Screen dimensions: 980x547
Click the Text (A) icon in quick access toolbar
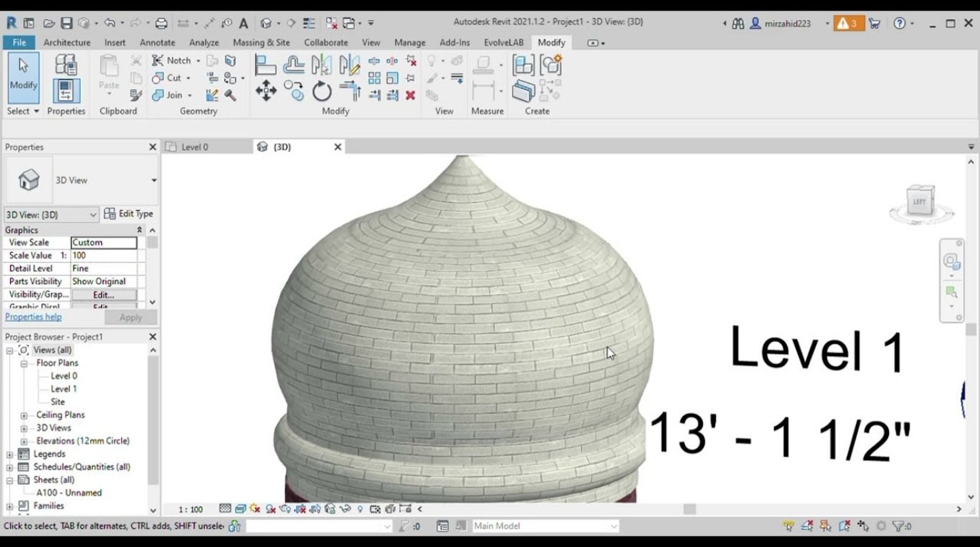pyautogui.click(x=243, y=23)
